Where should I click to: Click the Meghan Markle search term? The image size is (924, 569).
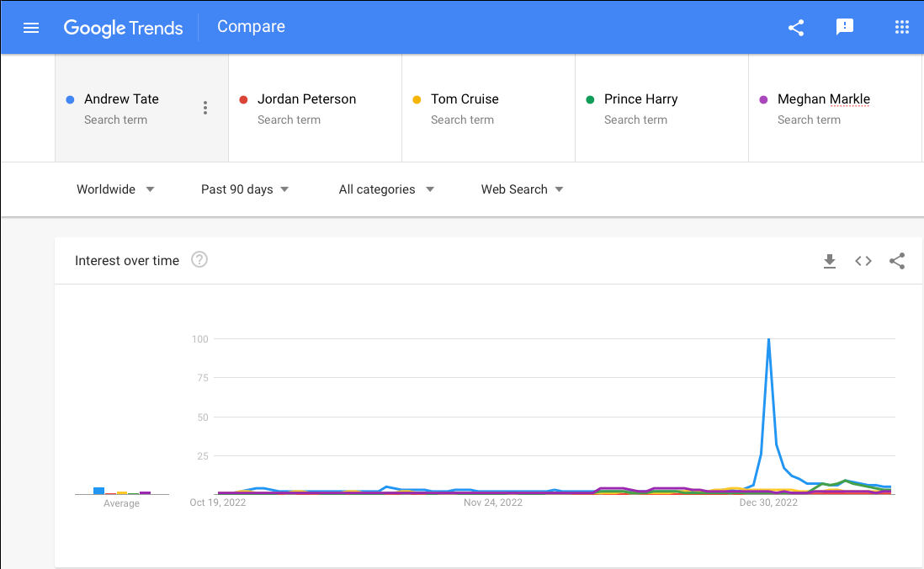coord(823,99)
